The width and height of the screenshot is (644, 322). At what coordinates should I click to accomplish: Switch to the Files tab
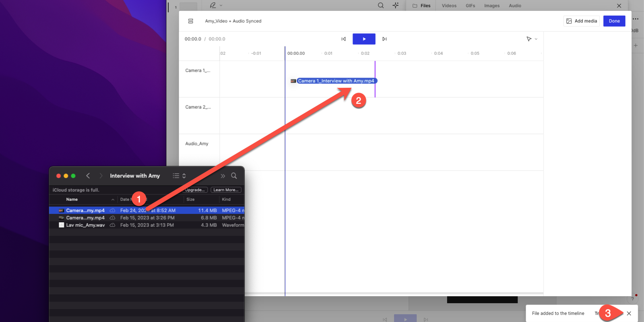421,6
